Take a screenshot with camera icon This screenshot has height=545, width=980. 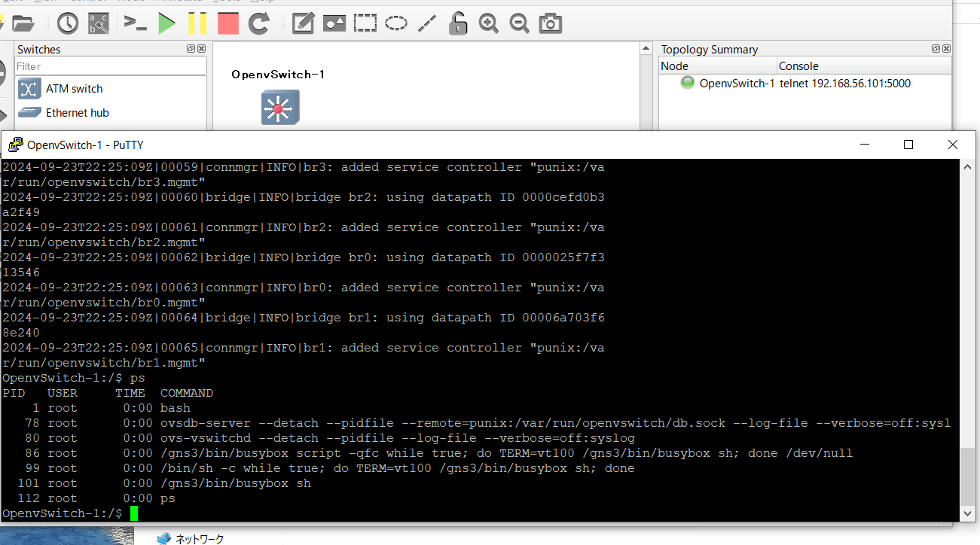pyautogui.click(x=551, y=24)
